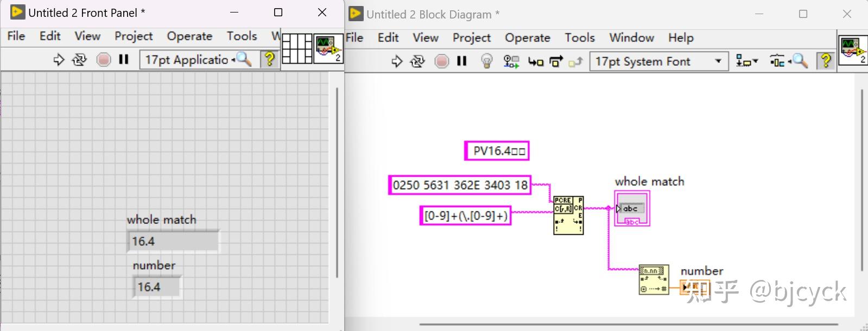This screenshot has height=331, width=868.
Task: Click the whole match indicator showing 16.4
Action: click(173, 241)
